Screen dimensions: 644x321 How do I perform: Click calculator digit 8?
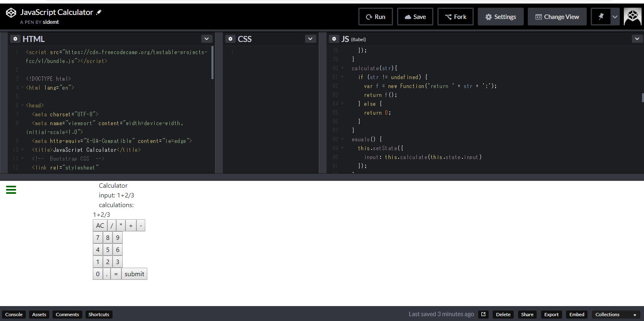click(x=108, y=237)
